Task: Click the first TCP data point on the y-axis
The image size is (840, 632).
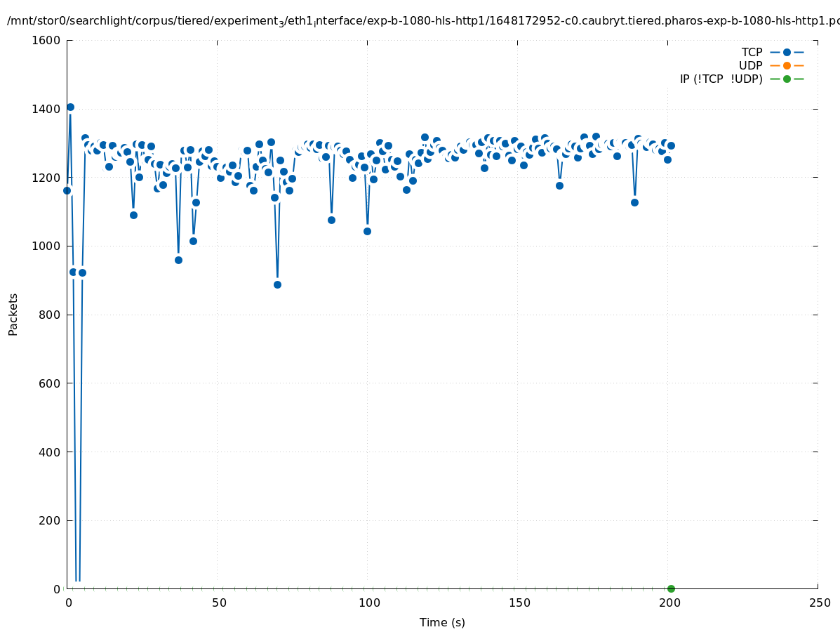Action: tap(67, 190)
